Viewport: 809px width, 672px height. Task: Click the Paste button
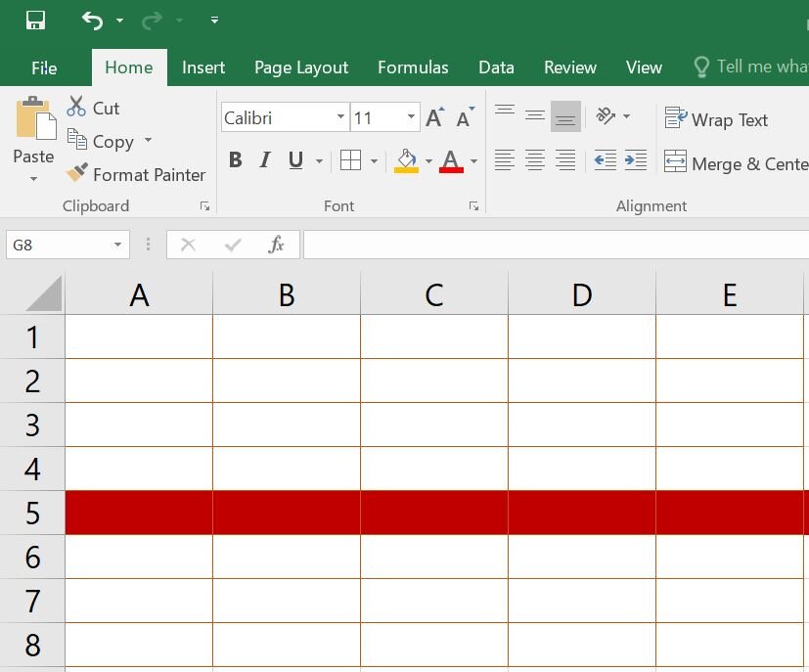(33, 139)
